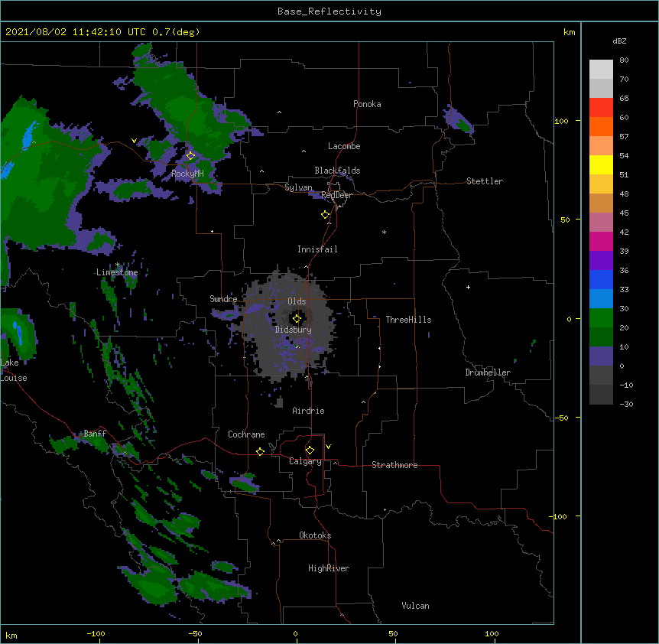
Task: Click the Base_Reflectivity title text
Action: point(329,11)
